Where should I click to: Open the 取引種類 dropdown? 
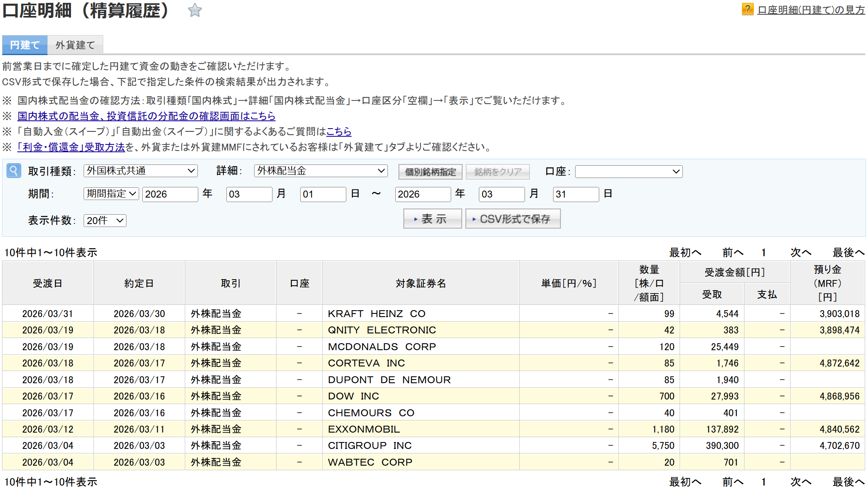click(x=140, y=171)
